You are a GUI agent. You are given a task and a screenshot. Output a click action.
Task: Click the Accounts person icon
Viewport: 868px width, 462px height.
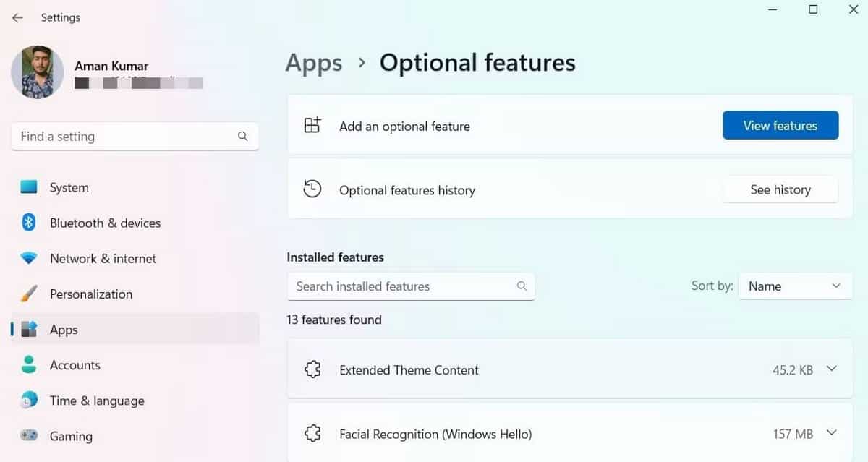pos(29,364)
